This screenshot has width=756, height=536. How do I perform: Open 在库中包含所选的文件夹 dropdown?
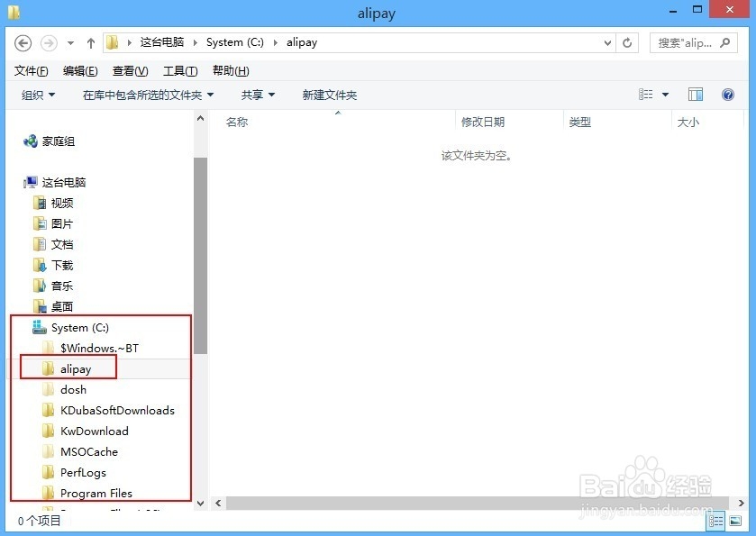(148, 95)
